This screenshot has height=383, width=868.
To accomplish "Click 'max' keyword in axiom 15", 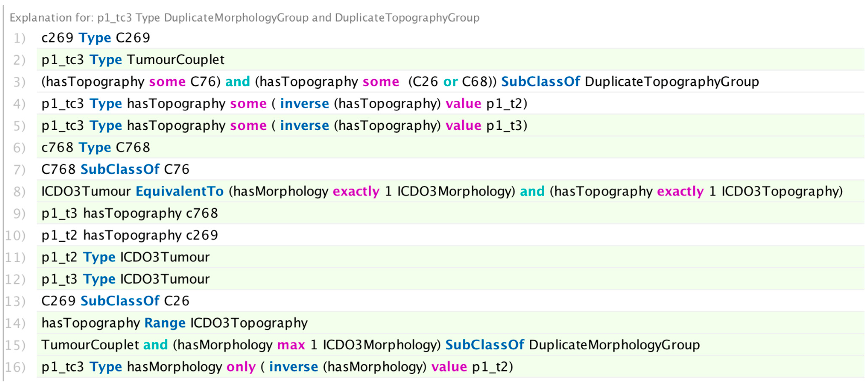I will click(x=291, y=345).
